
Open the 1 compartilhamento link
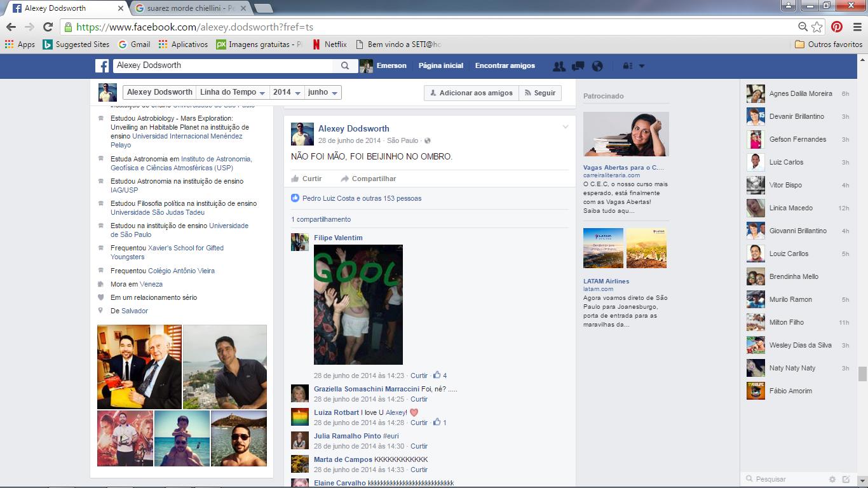[321, 219]
